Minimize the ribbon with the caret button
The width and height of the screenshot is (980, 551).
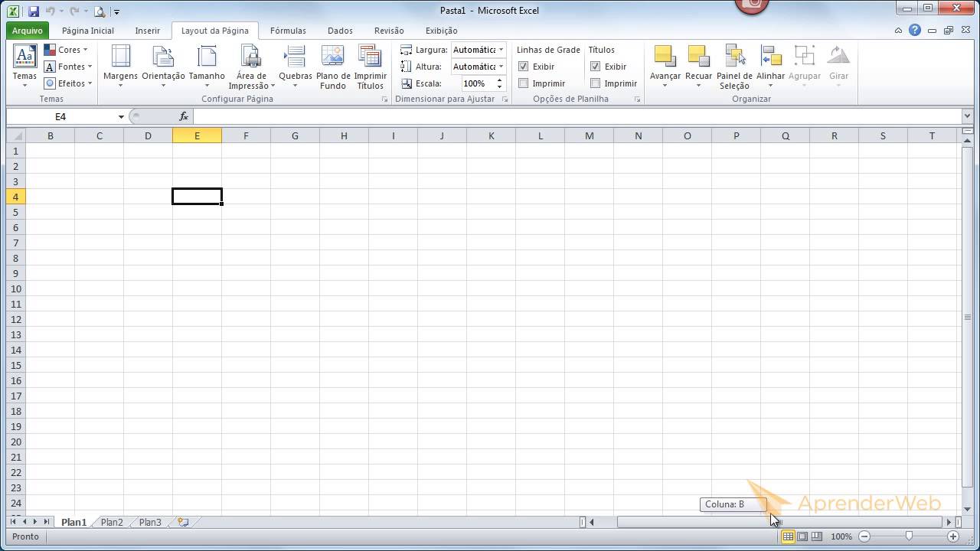(x=899, y=31)
